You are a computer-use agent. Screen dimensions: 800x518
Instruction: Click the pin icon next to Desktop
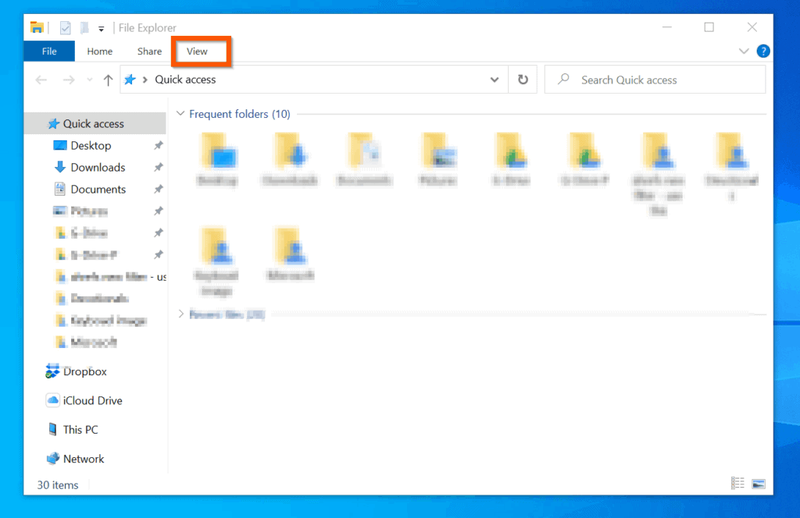pyautogui.click(x=158, y=145)
